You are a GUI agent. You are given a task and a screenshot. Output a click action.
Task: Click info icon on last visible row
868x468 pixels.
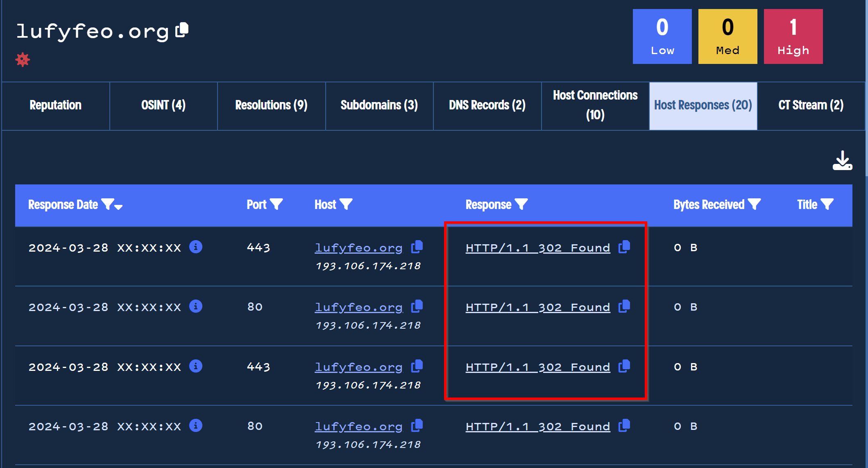tap(196, 426)
